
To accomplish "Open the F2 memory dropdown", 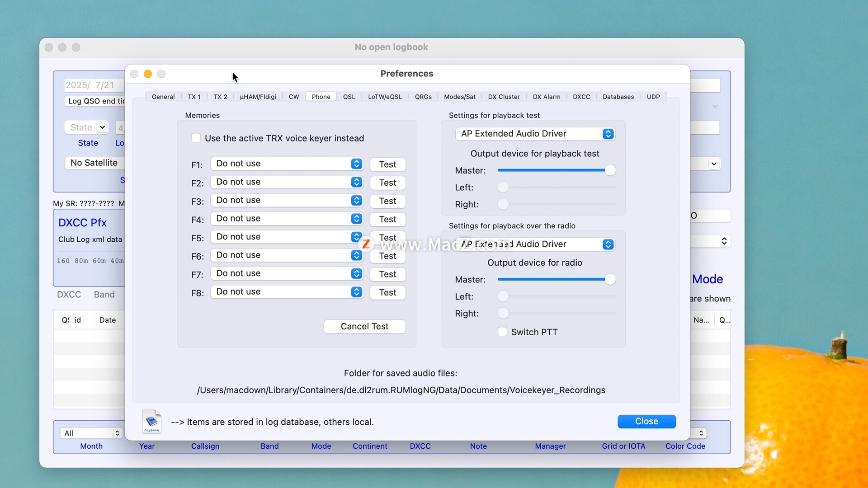I will point(287,182).
